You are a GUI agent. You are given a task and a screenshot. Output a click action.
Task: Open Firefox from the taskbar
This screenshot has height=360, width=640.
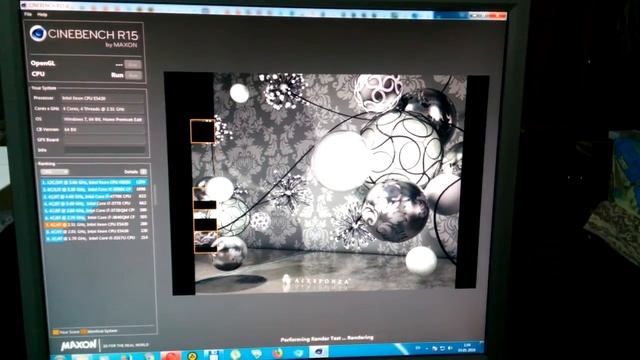(x=278, y=353)
